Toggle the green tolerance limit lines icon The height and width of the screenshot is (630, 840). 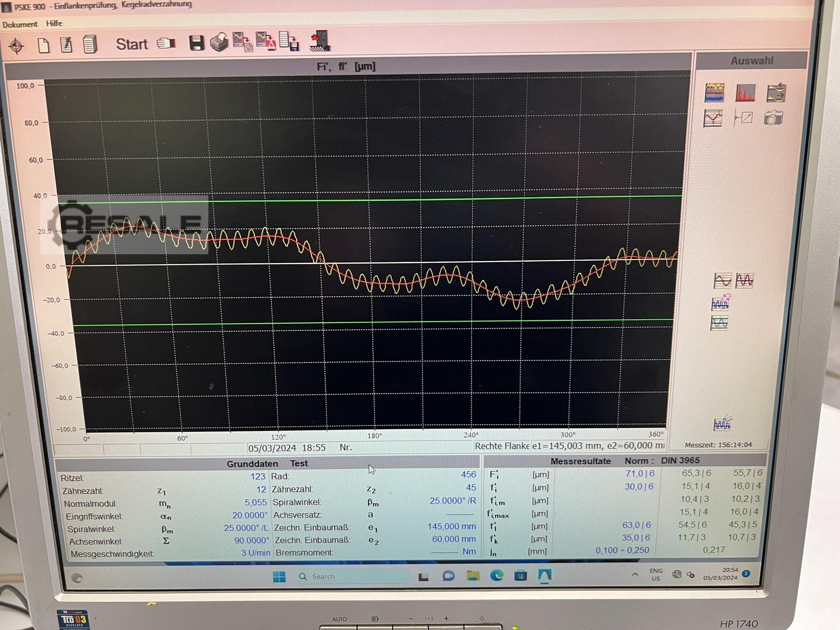point(719,324)
